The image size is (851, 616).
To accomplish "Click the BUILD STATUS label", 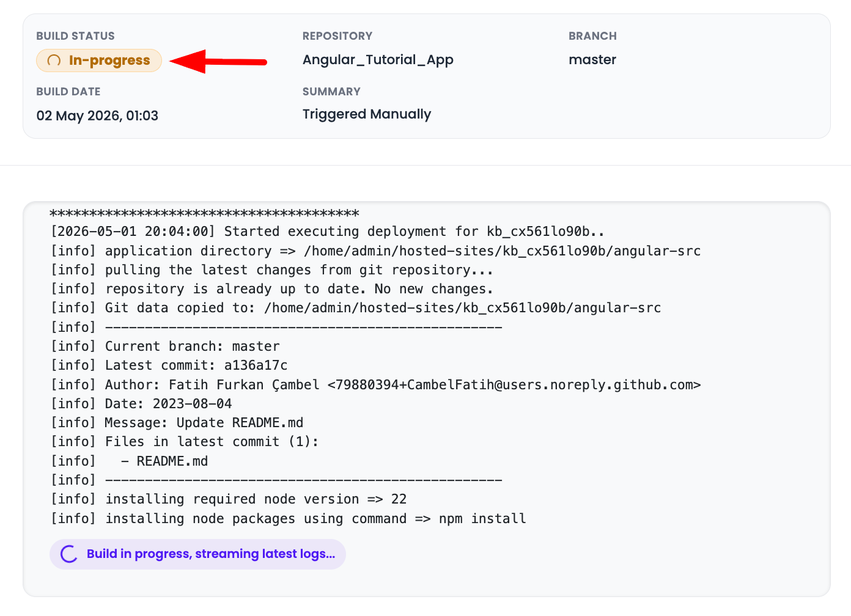I will (75, 36).
